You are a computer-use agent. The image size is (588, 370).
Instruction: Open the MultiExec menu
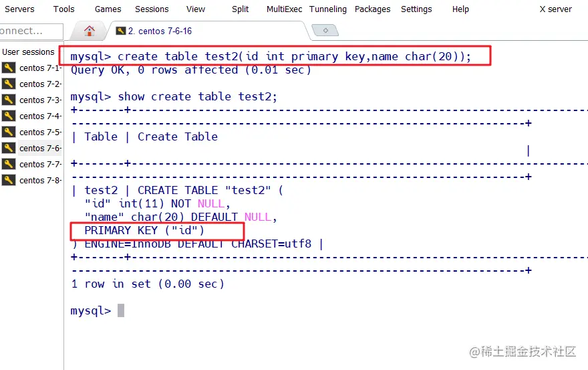(x=284, y=9)
